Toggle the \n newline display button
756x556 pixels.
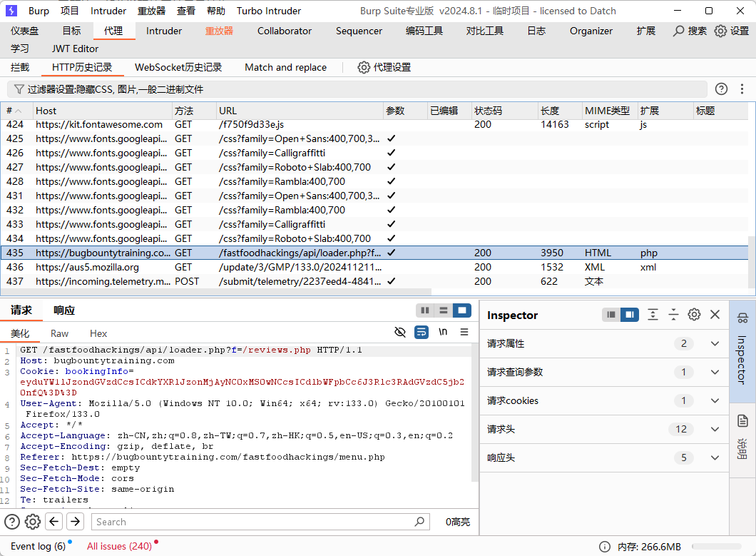[443, 333]
